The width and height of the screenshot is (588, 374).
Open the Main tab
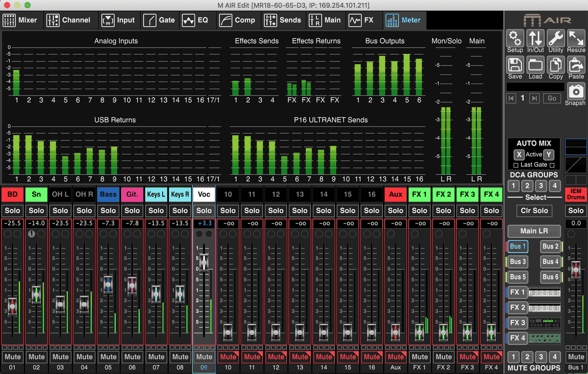tap(325, 20)
